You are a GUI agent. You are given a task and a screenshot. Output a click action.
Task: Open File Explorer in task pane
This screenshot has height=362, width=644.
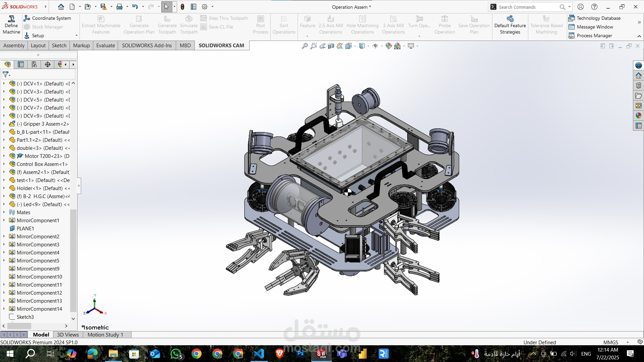(638, 96)
